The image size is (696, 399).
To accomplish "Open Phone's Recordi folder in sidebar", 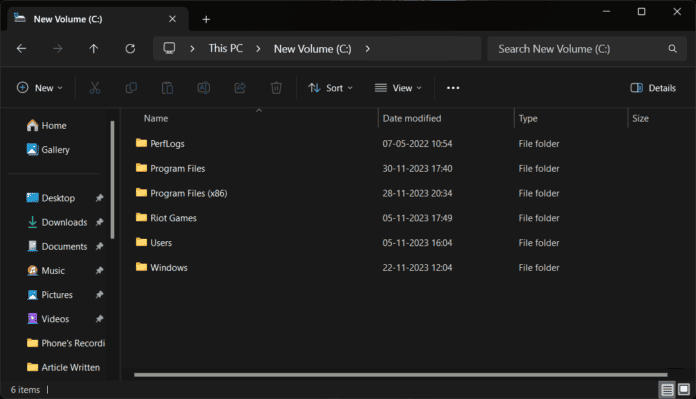I will point(66,343).
